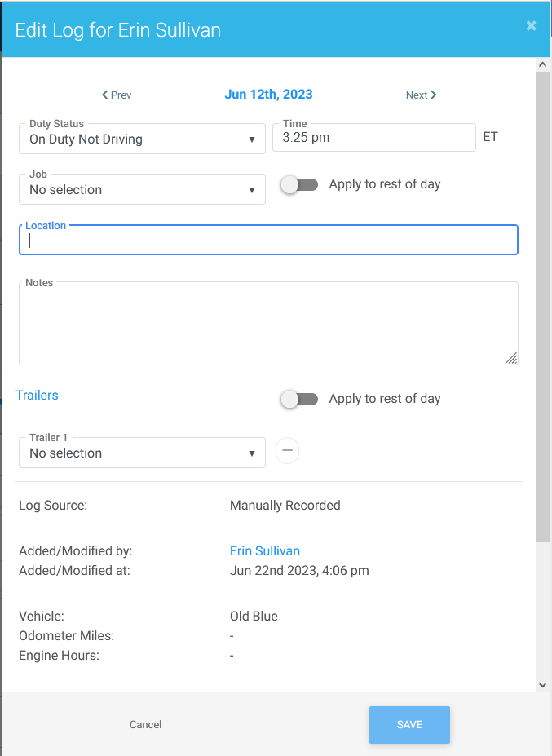
Task: Go to the previous day's log
Action: coord(117,95)
